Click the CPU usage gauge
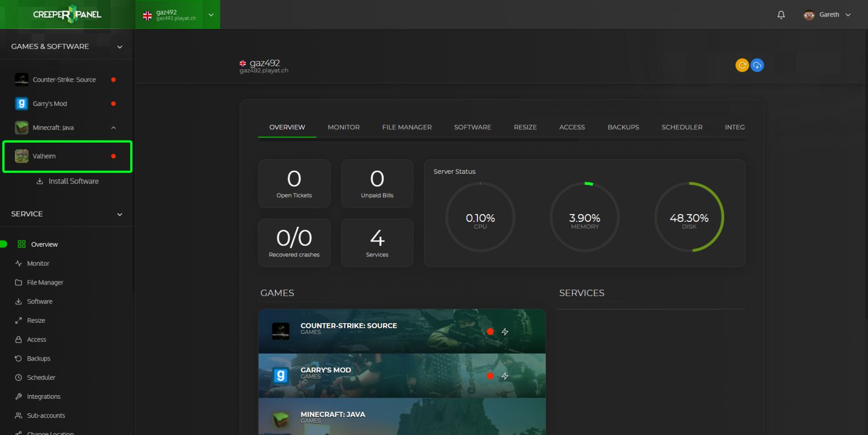This screenshot has width=868, height=435. 481,217
